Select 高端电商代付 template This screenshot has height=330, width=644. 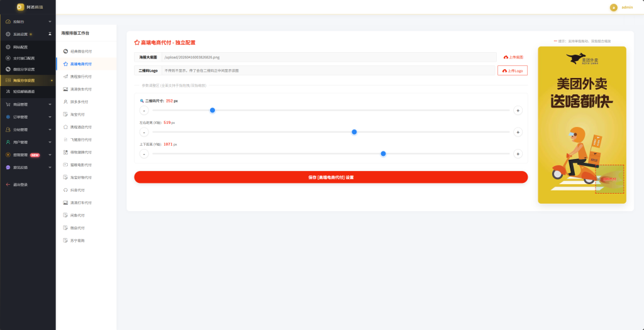click(86, 64)
